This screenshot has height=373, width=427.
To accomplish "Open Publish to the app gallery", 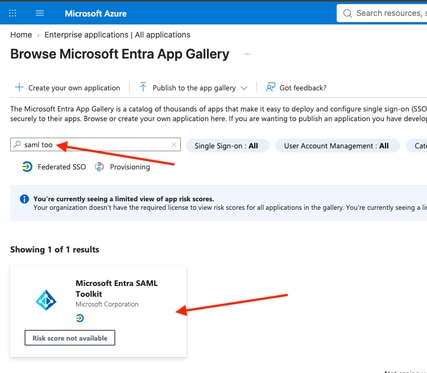I will [x=194, y=88].
